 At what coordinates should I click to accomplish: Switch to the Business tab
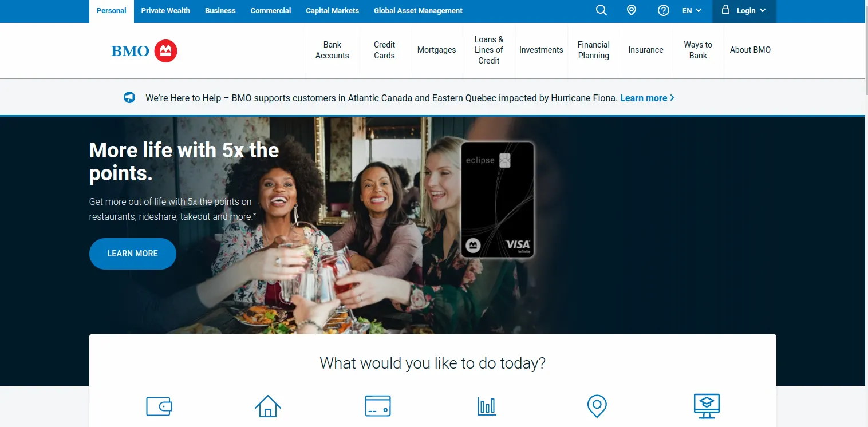coord(220,11)
